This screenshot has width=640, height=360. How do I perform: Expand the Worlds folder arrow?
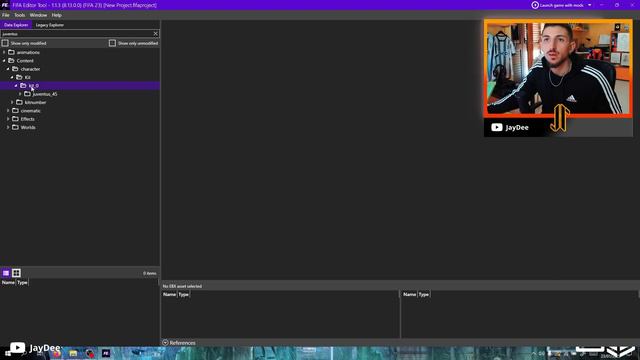[x=8, y=127]
